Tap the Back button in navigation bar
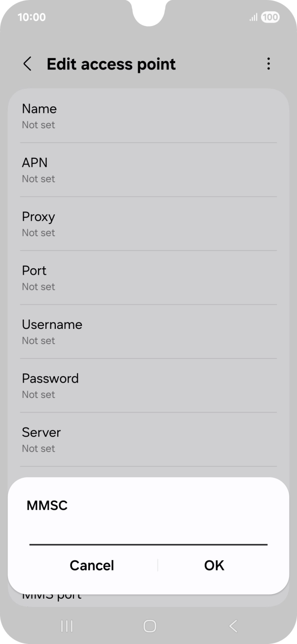297x644 pixels. click(x=232, y=626)
